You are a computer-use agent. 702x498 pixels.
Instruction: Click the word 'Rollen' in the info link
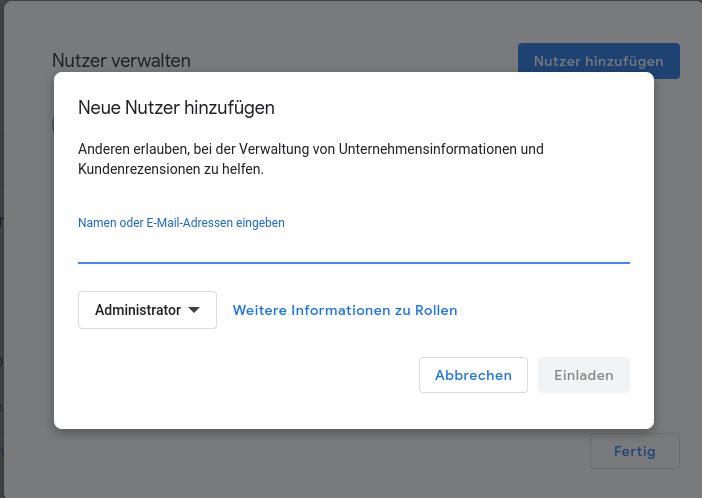[435, 310]
